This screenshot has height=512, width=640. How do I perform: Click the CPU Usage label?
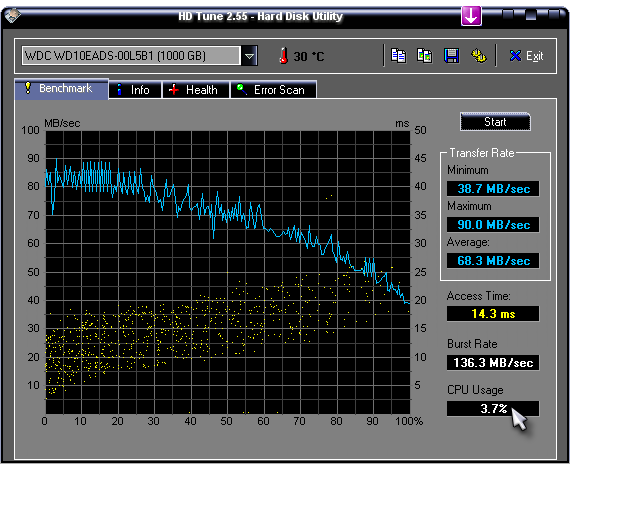(475, 390)
